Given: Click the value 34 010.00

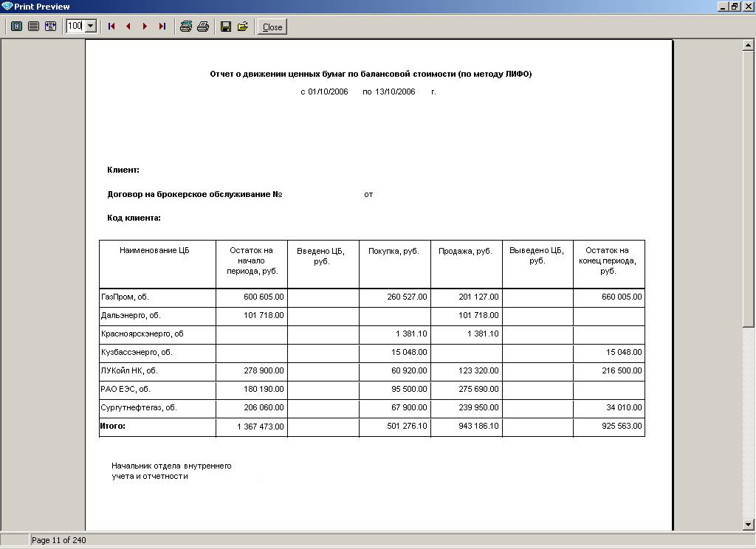Looking at the screenshot, I should click(624, 408).
